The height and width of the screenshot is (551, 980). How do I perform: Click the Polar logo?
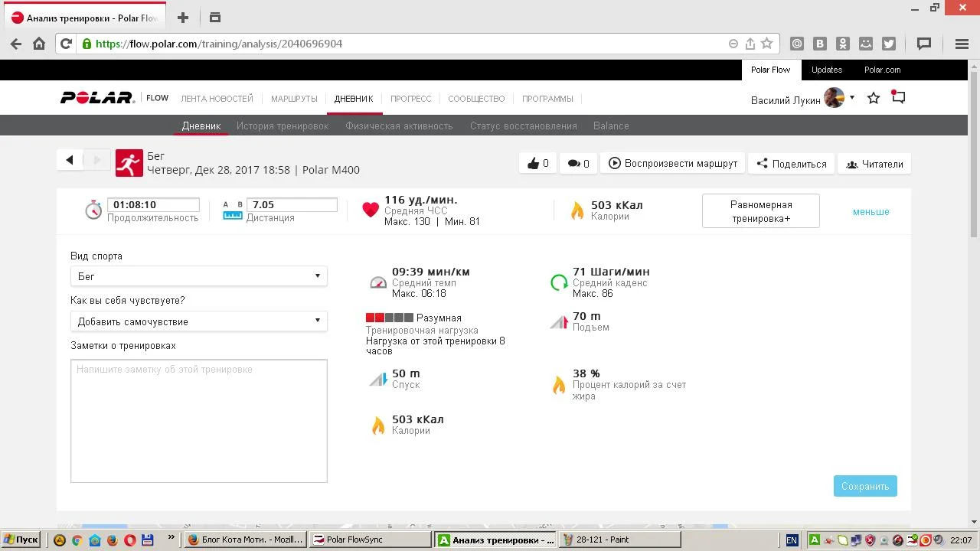pos(97,98)
